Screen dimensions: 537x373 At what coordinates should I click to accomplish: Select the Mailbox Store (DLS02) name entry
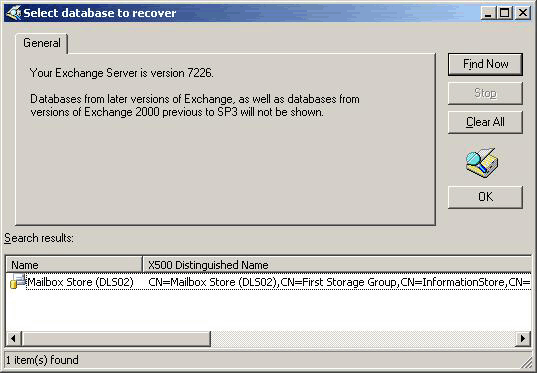pyautogui.click(x=80, y=282)
